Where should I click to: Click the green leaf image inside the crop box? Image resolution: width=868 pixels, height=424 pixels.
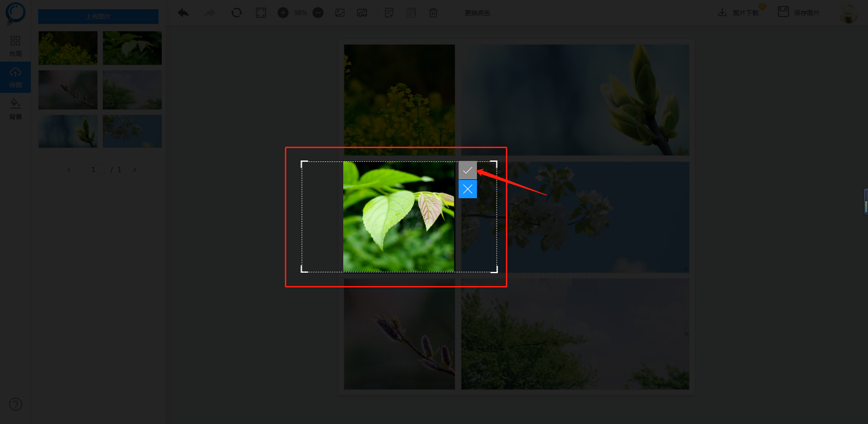398,217
